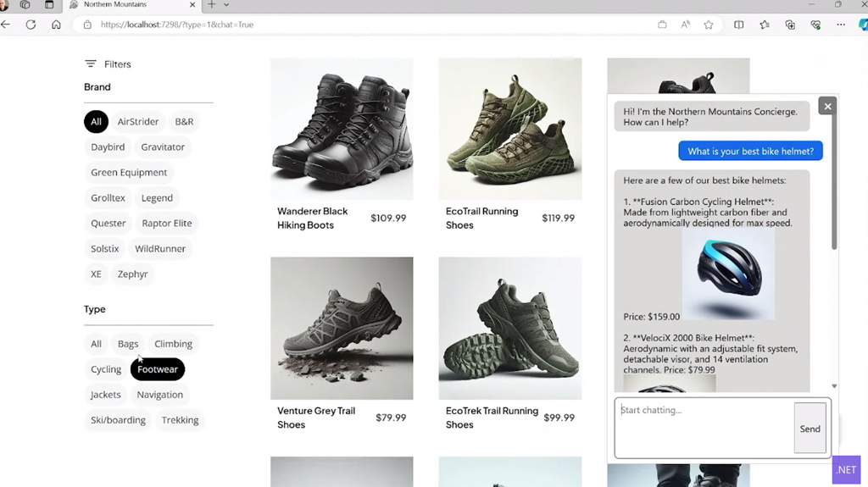The image size is (868, 487).
Task: Click the EcoTrek Trail Running Shoes title
Action: [x=492, y=418]
